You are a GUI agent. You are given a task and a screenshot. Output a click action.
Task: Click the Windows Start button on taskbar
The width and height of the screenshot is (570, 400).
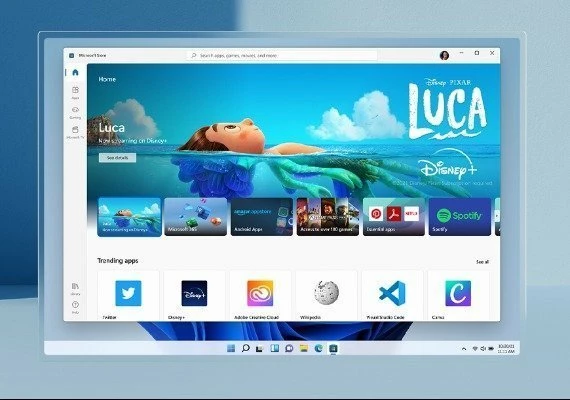pyautogui.click(x=231, y=348)
